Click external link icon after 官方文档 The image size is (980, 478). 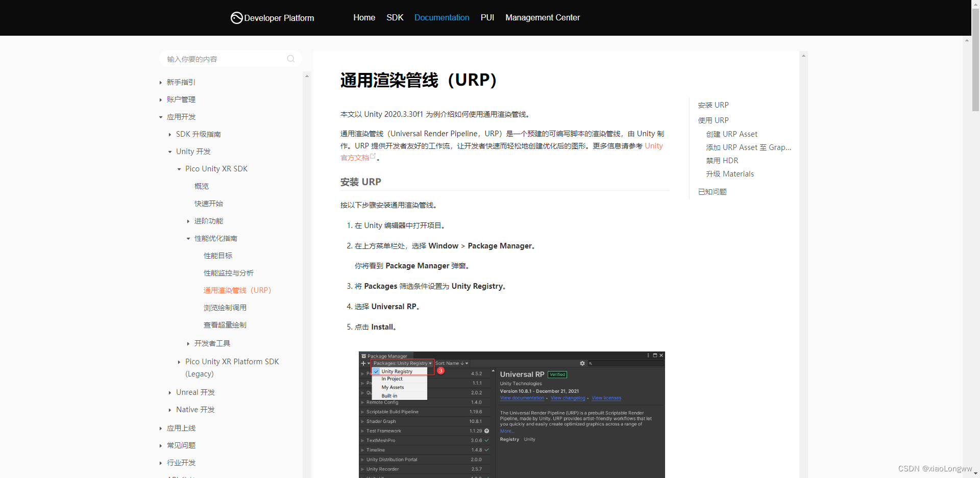coord(373,156)
